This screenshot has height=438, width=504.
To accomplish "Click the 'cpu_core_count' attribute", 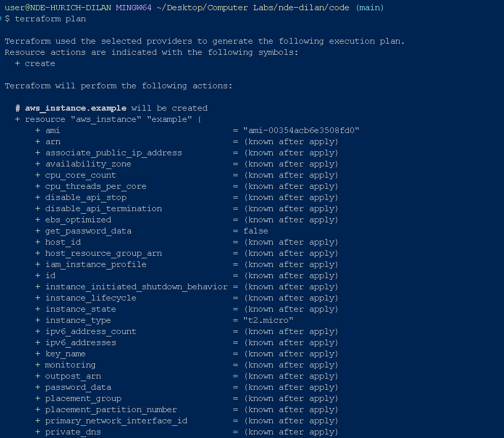I will (81, 176).
